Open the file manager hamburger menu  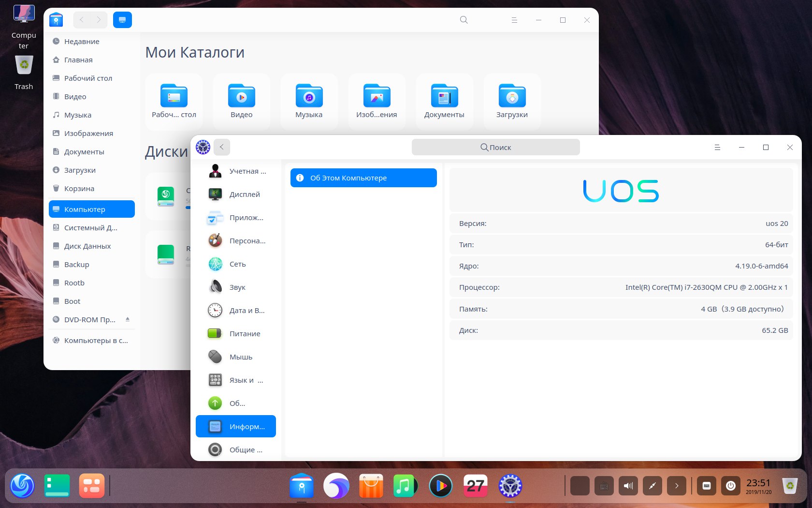click(x=514, y=20)
